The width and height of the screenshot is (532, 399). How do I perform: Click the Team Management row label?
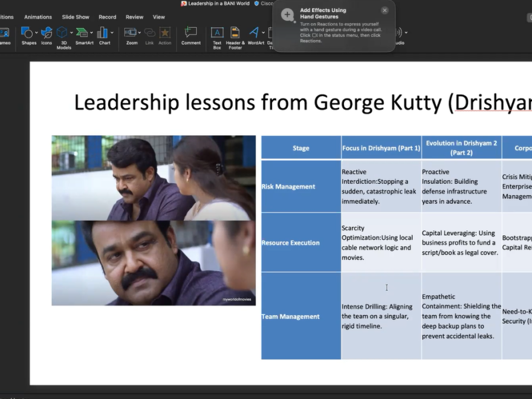(x=301, y=316)
